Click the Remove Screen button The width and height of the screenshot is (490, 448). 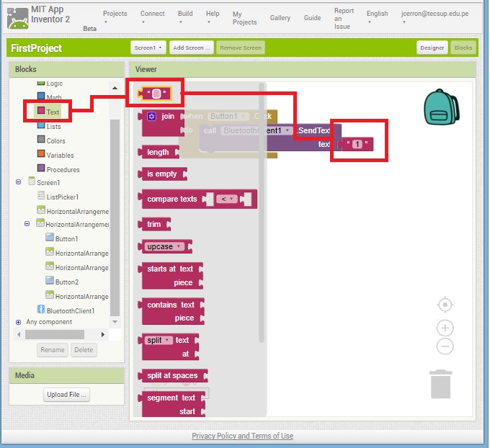[x=241, y=48]
